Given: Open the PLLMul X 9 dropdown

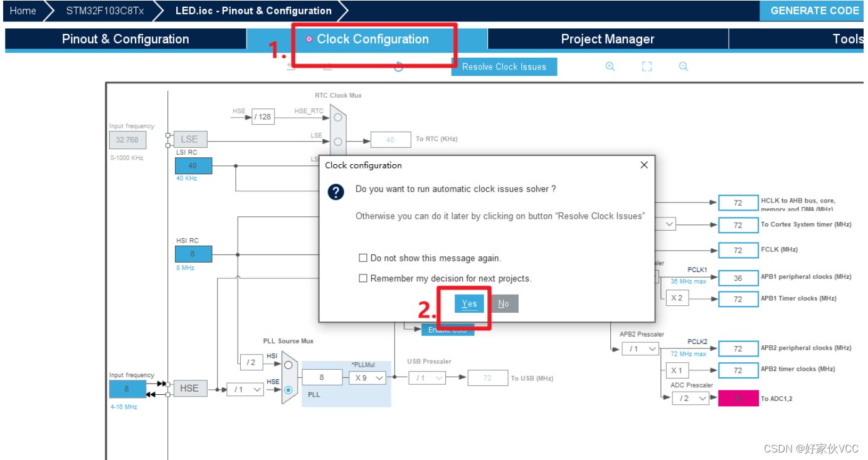Looking at the screenshot, I should coord(368,378).
